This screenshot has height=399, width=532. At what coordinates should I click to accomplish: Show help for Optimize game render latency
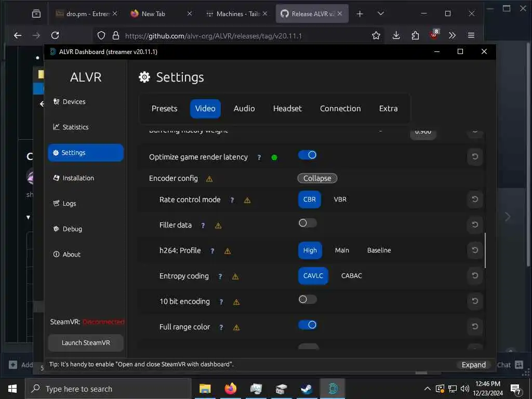point(259,157)
